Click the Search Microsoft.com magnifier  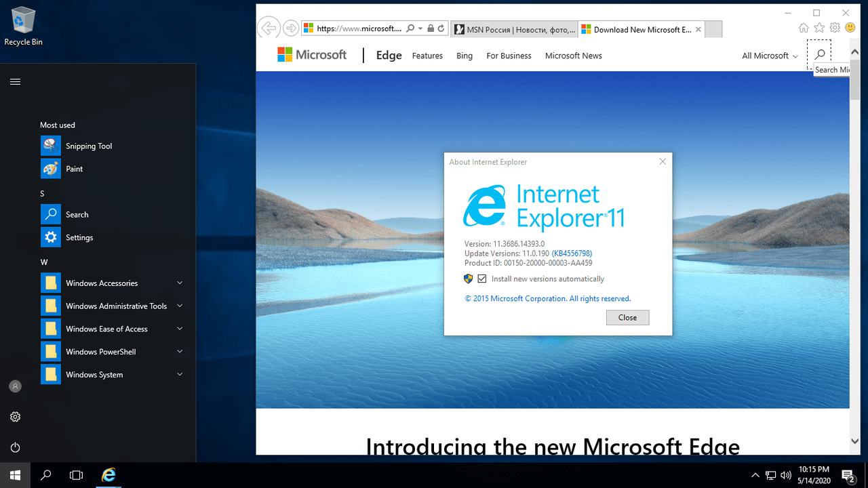tap(819, 54)
